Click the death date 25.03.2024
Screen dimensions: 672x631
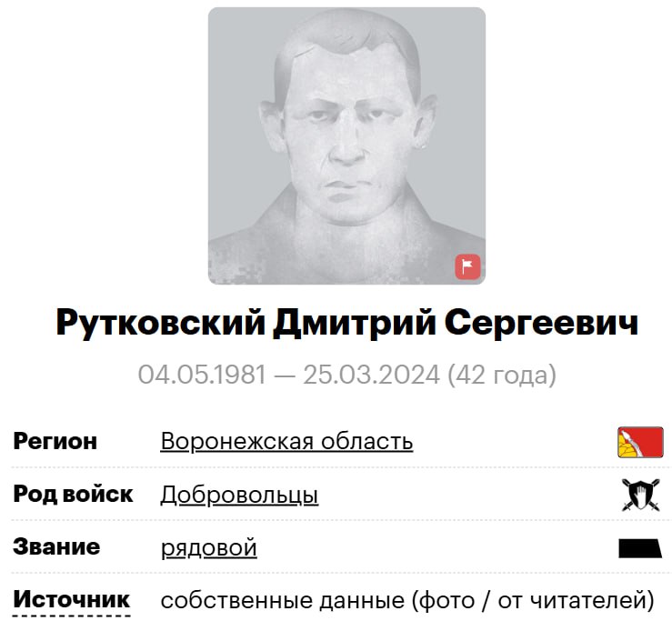[x=372, y=375]
